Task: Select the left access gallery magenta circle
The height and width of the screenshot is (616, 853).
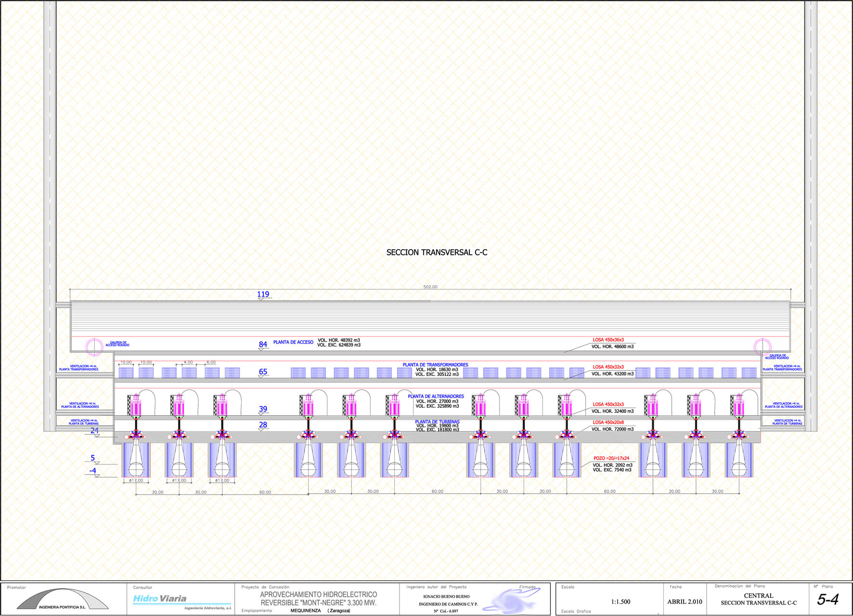Action: [94, 346]
